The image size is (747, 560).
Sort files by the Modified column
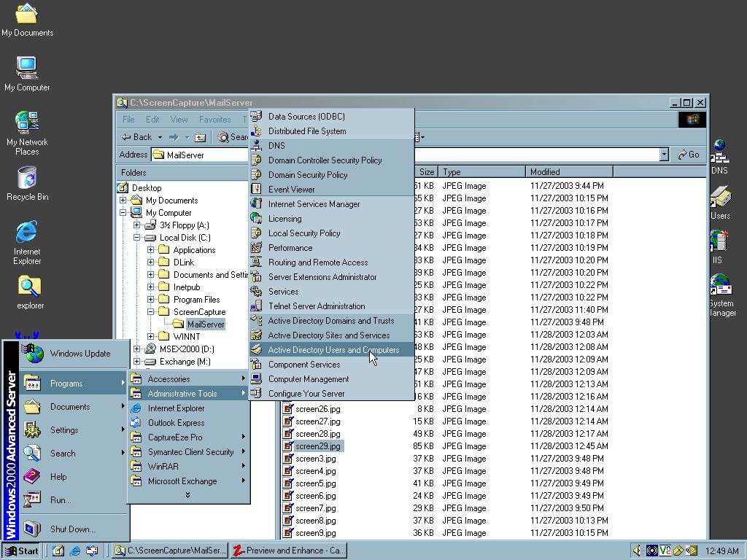coord(569,172)
